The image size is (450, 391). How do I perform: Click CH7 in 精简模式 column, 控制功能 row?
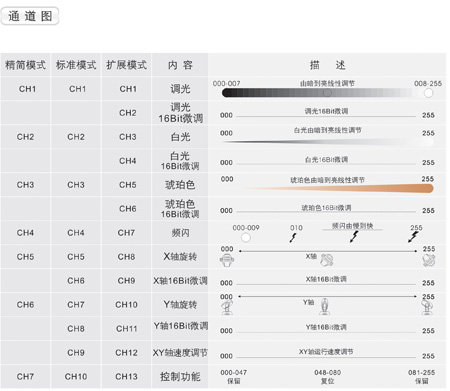click(25, 377)
